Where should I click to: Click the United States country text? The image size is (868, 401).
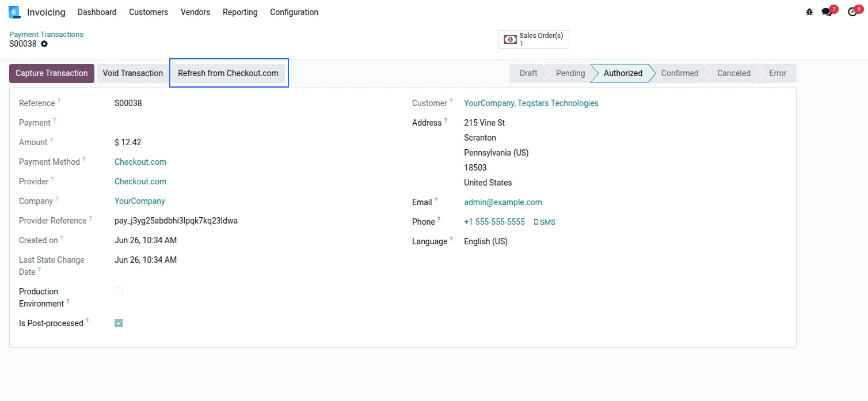click(x=488, y=183)
